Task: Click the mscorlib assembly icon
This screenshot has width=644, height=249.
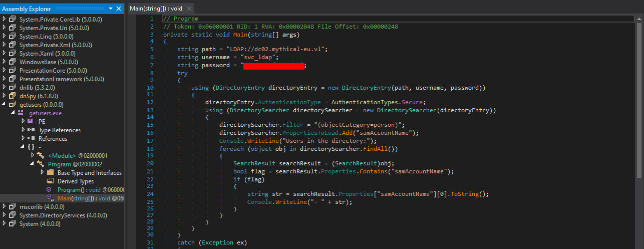Action: 13,206
